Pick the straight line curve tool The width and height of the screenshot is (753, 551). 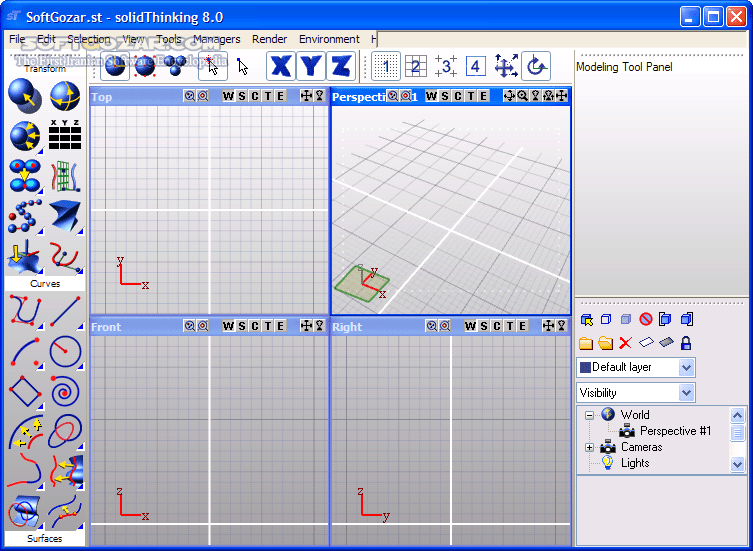[x=66, y=311]
